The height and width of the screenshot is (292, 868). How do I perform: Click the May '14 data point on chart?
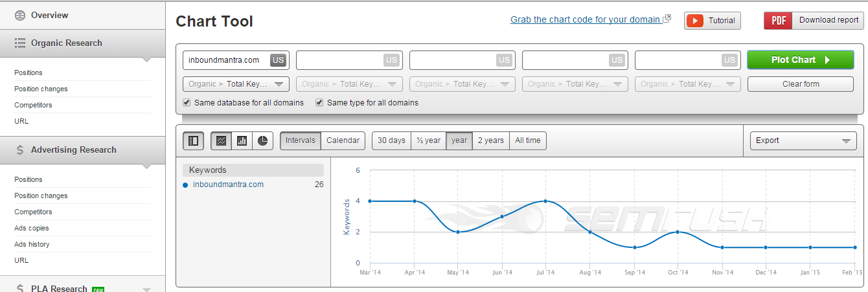458,232
